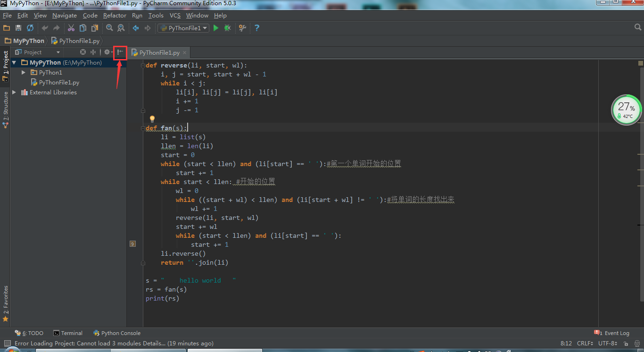
Task: Switch to the Python Console tab
Action: click(x=117, y=333)
